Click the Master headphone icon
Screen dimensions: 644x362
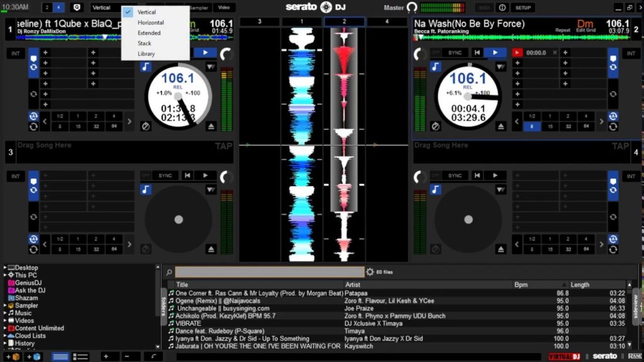click(x=411, y=8)
